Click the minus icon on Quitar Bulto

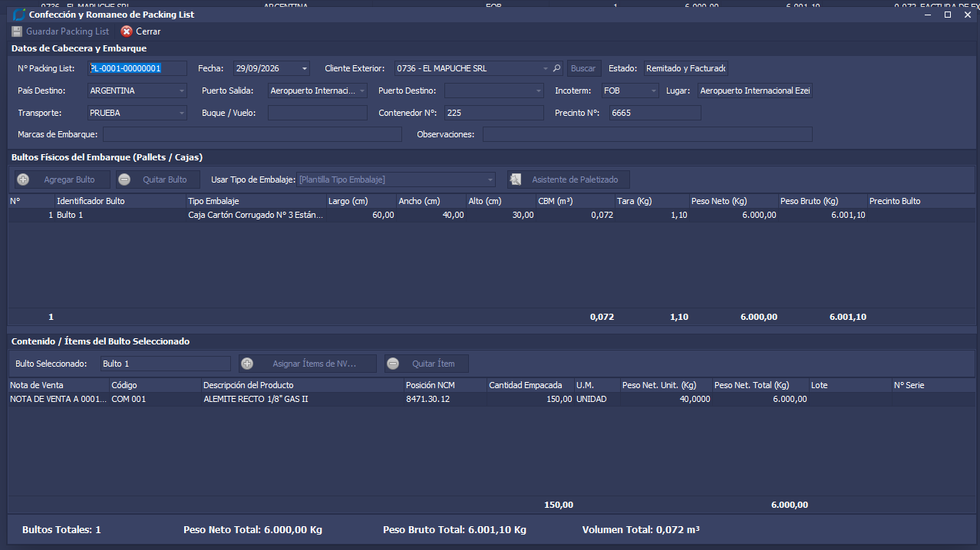124,179
